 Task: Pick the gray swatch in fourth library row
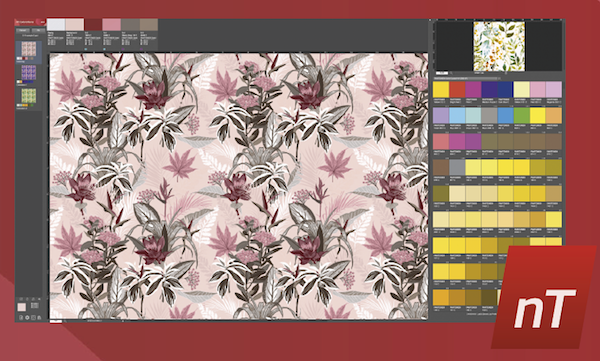(457, 167)
